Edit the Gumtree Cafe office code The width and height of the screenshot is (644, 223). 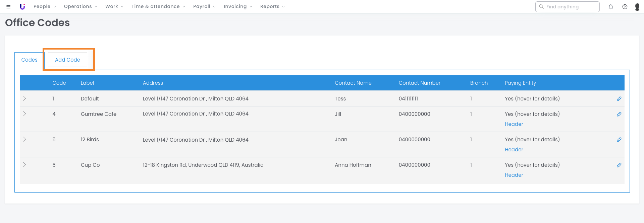(619, 114)
